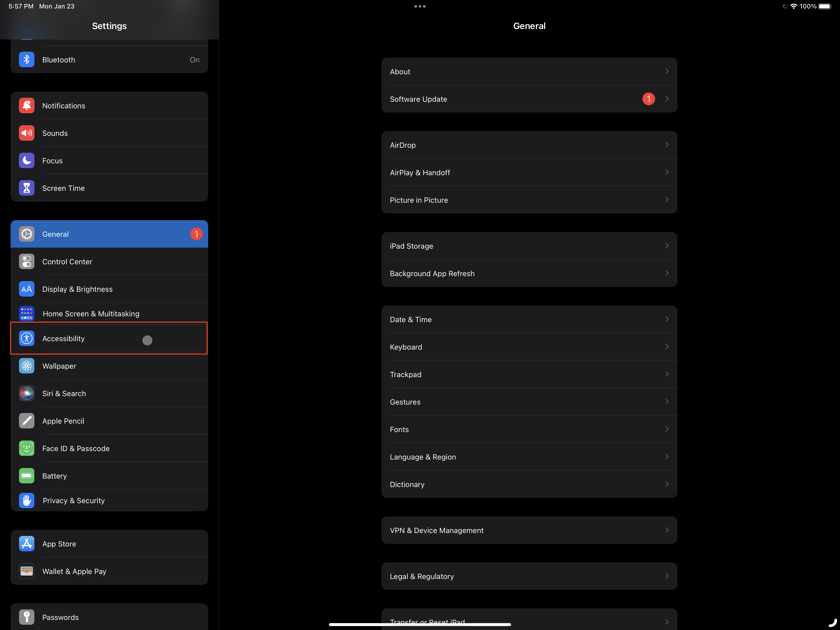840x630 pixels.
Task: Tap the three-dot multitasking control
Action: pos(420,6)
